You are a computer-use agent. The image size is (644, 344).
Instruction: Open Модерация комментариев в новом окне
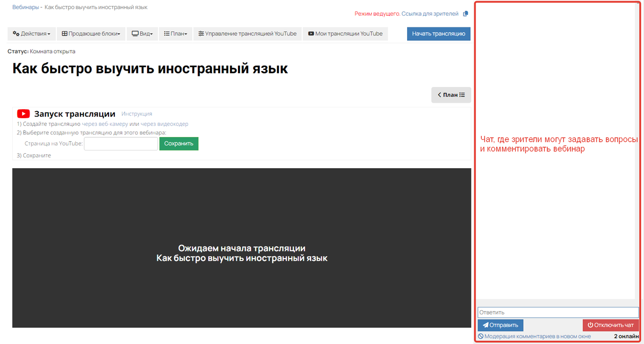tap(534, 336)
